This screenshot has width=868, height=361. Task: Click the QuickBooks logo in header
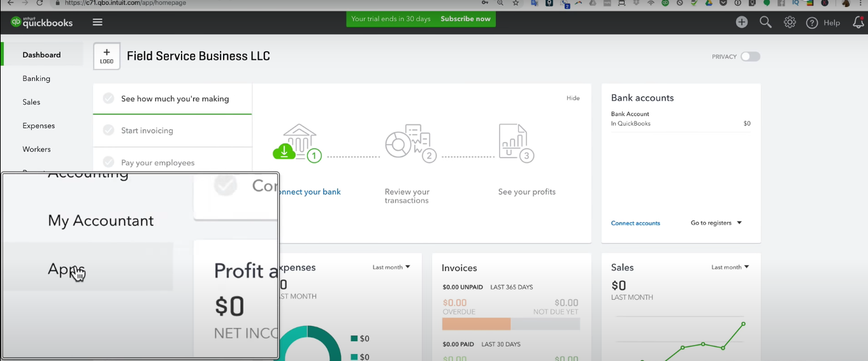42,22
